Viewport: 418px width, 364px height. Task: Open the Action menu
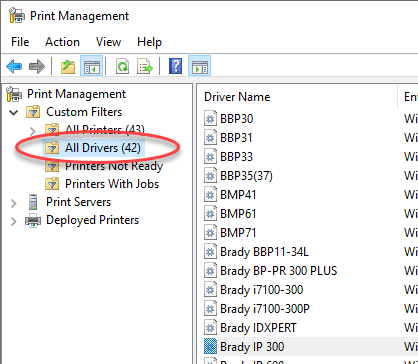pyautogui.click(x=62, y=42)
